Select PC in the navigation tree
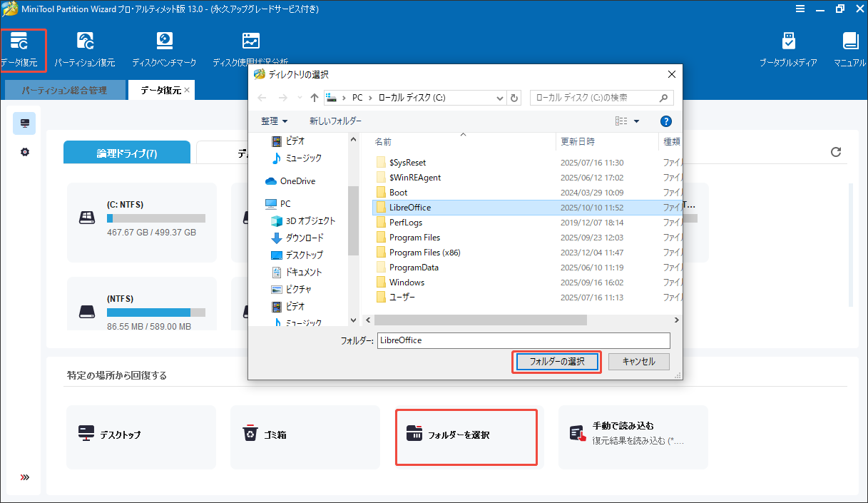The width and height of the screenshot is (868, 503). (x=277, y=203)
